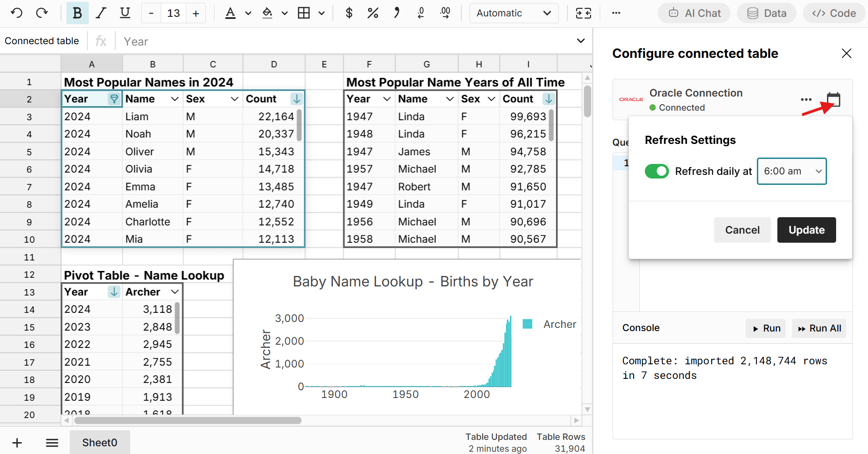Open the borders tool
This screenshot has height=454, width=868.
[304, 13]
